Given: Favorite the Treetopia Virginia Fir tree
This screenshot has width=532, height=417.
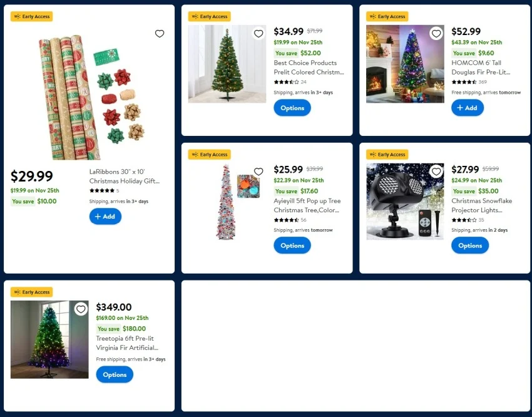Looking at the screenshot, I should [x=81, y=309].
